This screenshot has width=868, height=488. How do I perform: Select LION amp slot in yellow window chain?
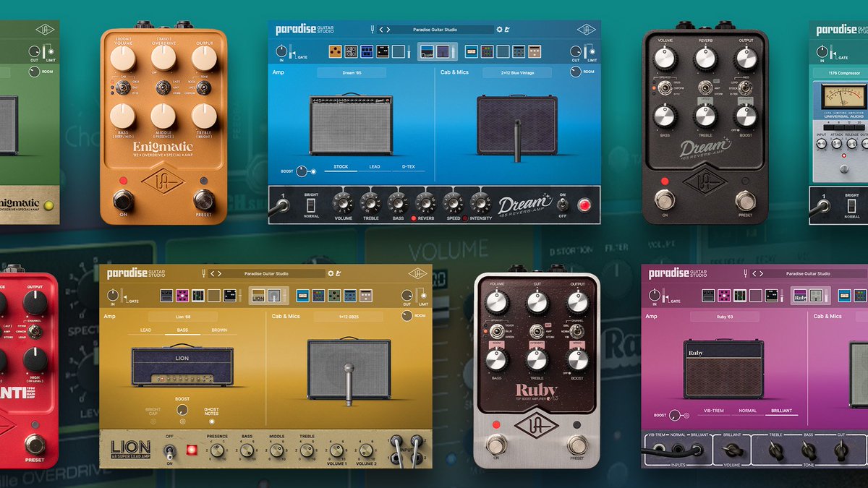tap(259, 295)
